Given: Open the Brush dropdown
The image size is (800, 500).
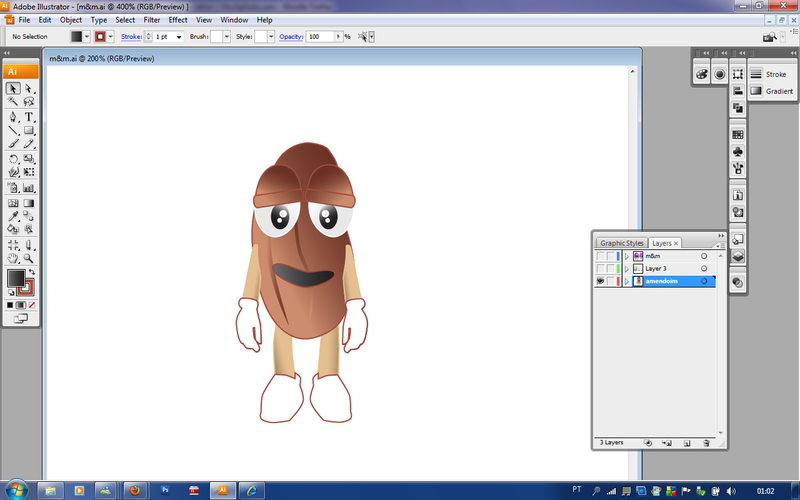Looking at the screenshot, I should (x=227, y=37).
